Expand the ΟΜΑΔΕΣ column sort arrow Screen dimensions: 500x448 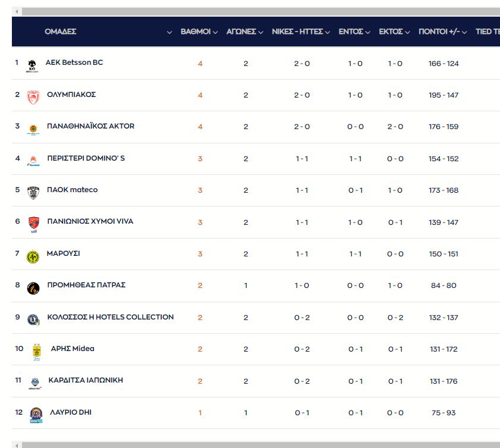(169, 32)
